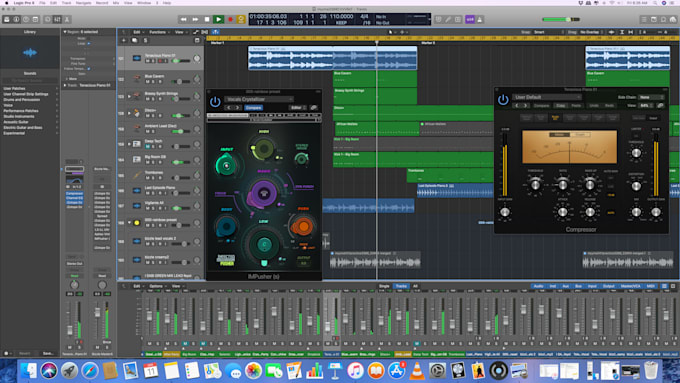Image resolution: width=680 pixels, height=383 pixels.
Task: Click the duplicate track button
Action: pyautogui.click(x=134, y=40)
